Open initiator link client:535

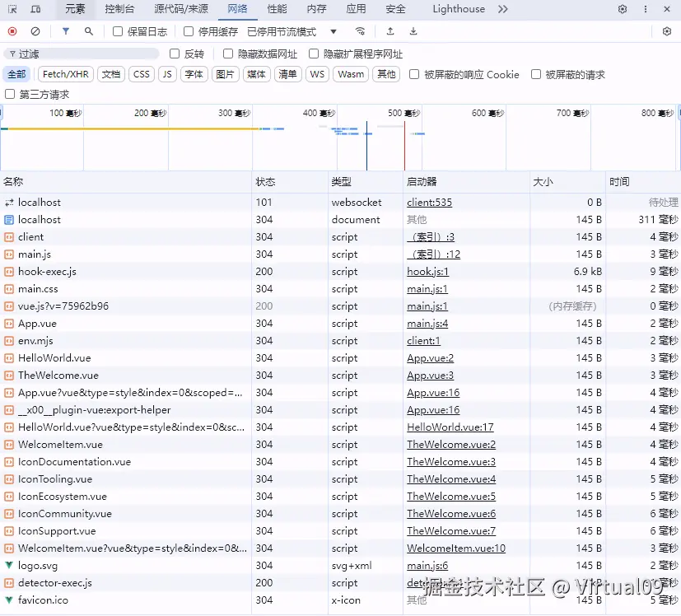(x=429, y=203)
